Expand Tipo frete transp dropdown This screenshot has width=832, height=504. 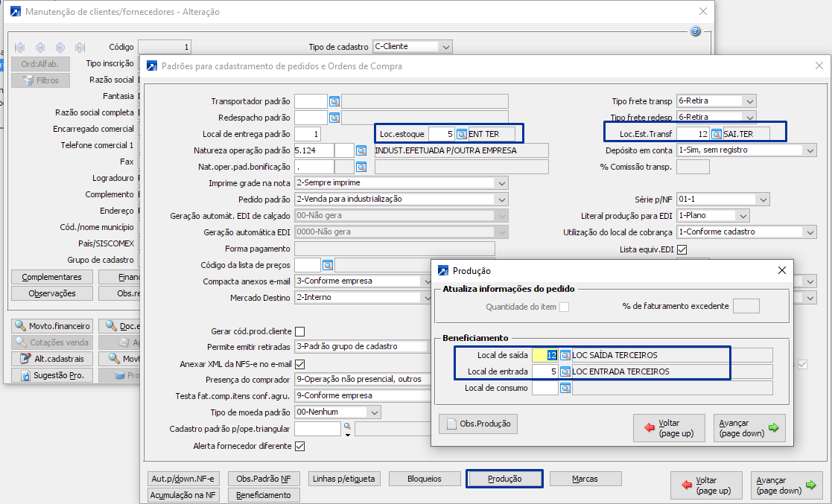pyautogui.click(x=749, y=101)
